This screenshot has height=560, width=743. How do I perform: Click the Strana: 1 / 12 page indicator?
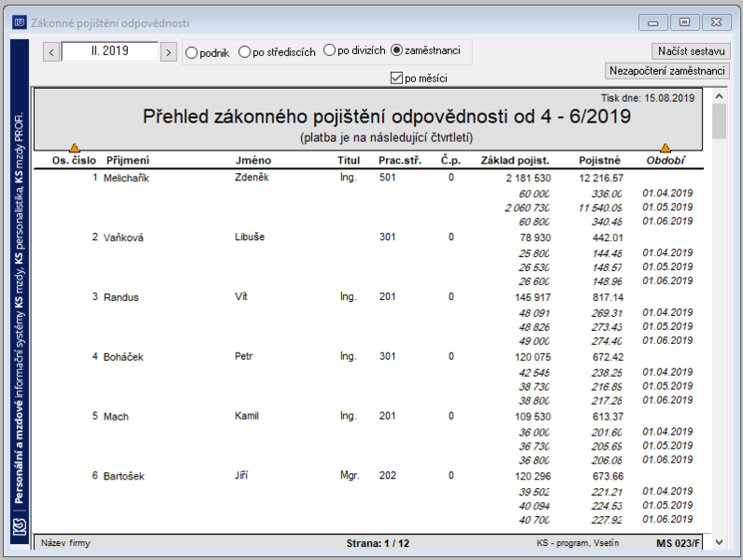pos(378,543)
